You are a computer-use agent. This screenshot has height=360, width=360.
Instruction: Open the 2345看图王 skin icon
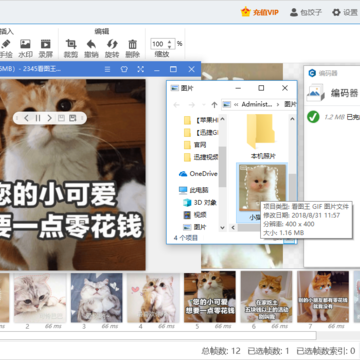pyautogui.click(x=124, y=69)
